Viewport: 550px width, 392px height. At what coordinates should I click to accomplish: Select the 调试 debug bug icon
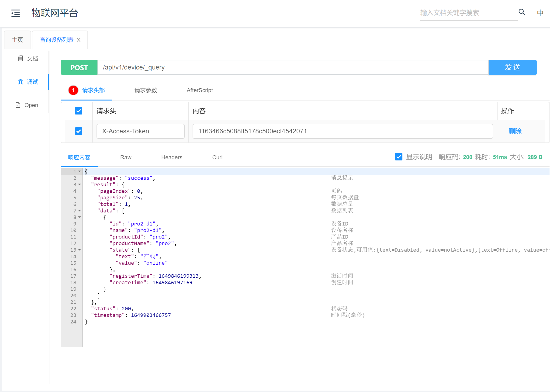[x=21, y=82]
